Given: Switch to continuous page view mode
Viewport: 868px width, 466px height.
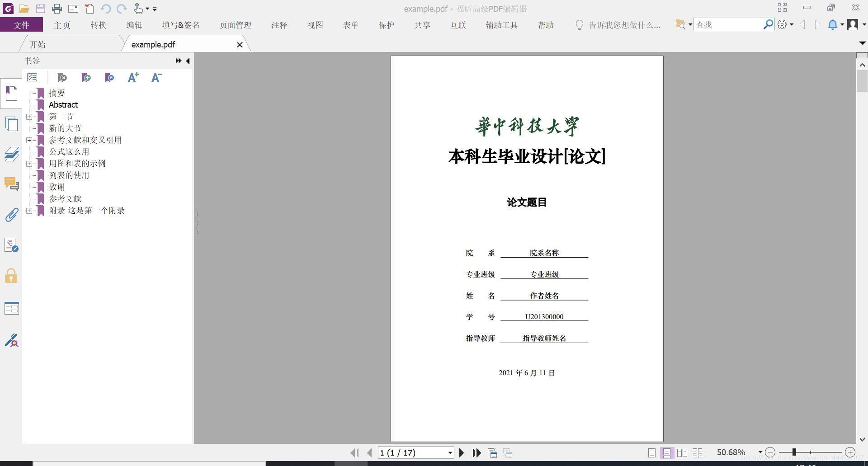Looking at the screenshot, I should (x=666, y=452).
